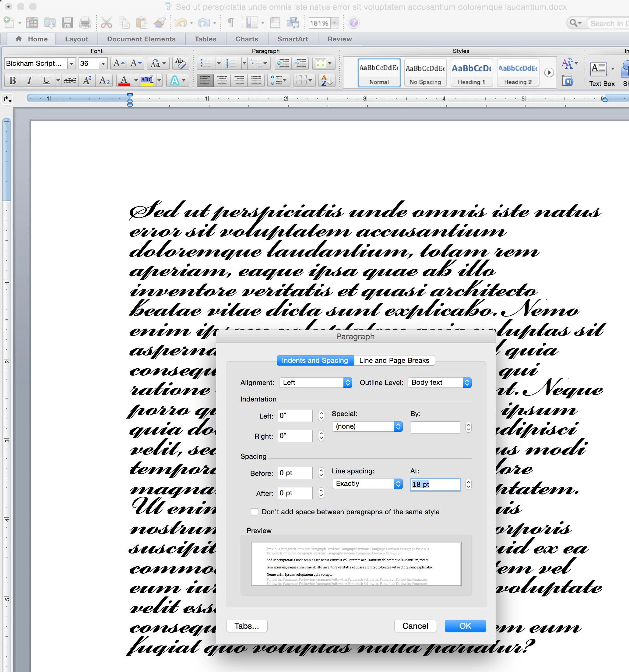Click the Save disk icon

(68, 23)
